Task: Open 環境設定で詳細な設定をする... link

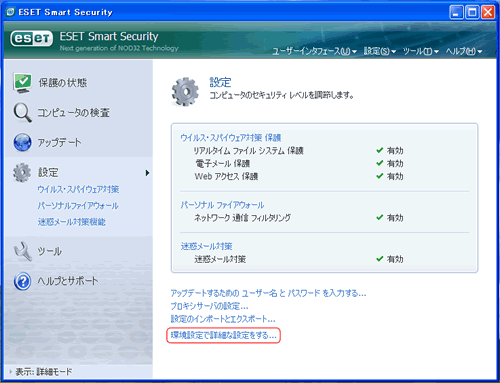Action: click(x=223, y=335)
